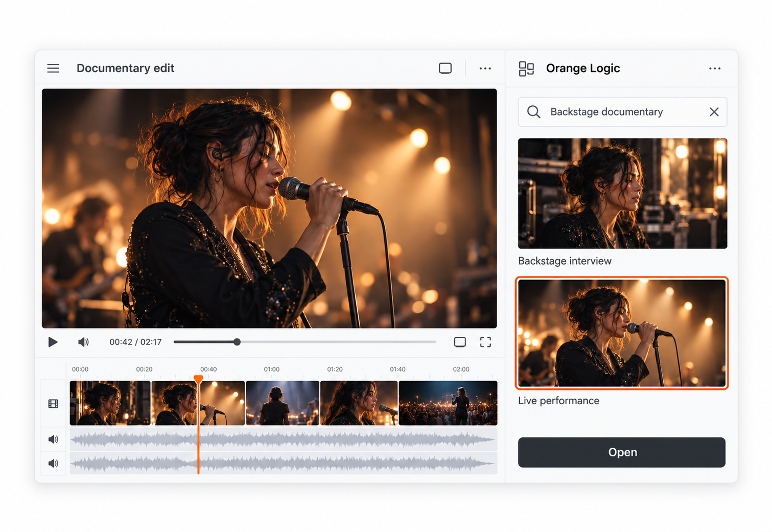Select the silhouette stage clip in timeline
The width and height of the screenshot is (772, 532).
[x=283, y=403]
